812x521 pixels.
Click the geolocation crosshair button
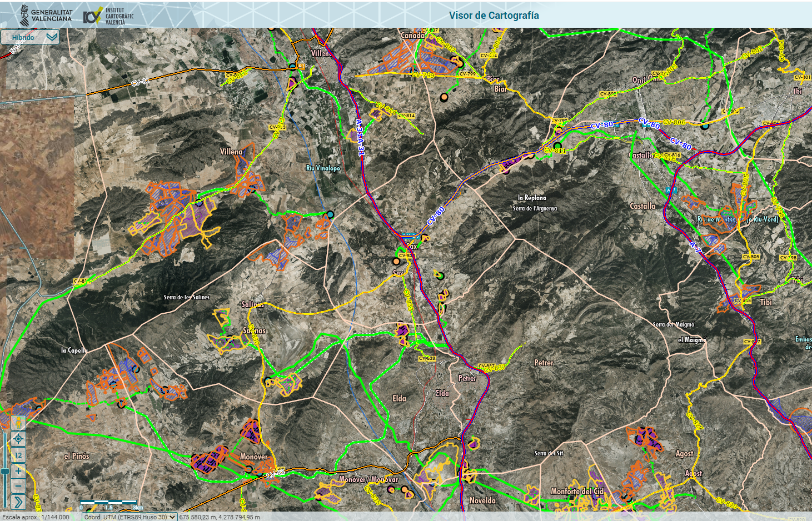click(x=18, y=439)
